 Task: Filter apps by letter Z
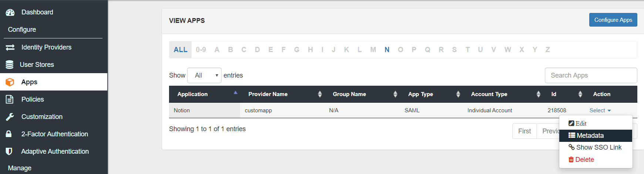tap(547, 50)
